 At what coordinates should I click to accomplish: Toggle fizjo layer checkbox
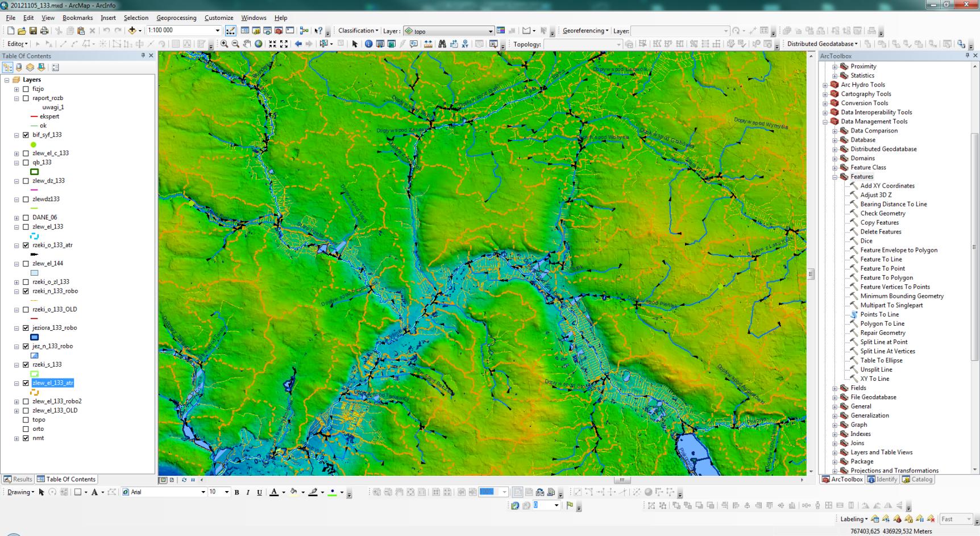[26, 89]
